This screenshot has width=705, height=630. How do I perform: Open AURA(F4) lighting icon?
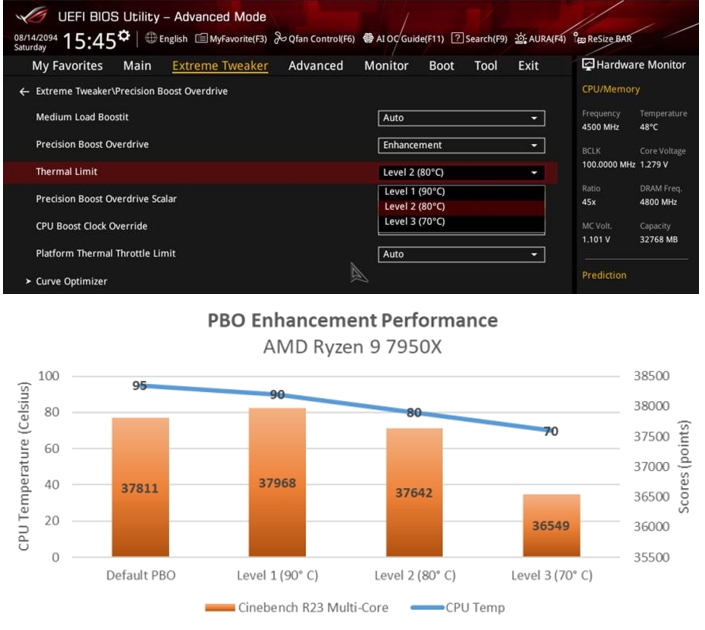pyautogui.click(x=521, y=39)
